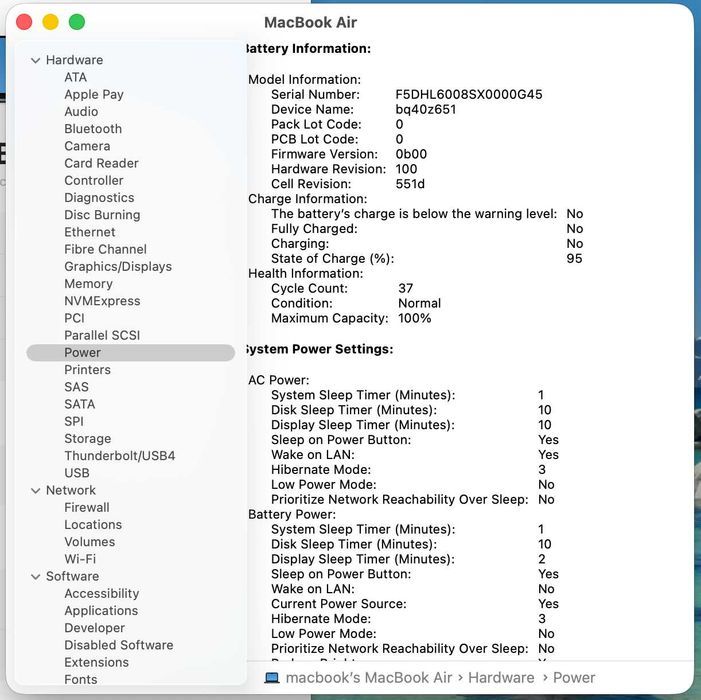This screenshot has width=701, height=700.
Task: Click the Hardware category label
Action: click(75, 60)
